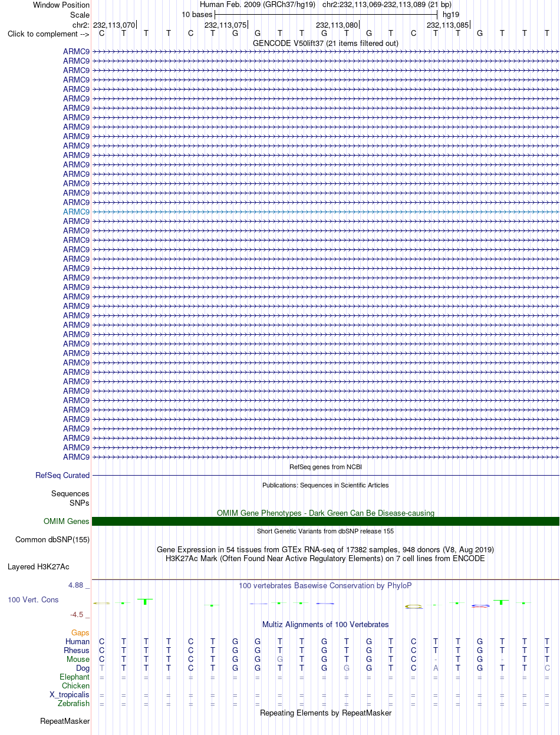Select the Chicken alignment row label
This screenshot has width=560, height=735.
pos(76,686)
